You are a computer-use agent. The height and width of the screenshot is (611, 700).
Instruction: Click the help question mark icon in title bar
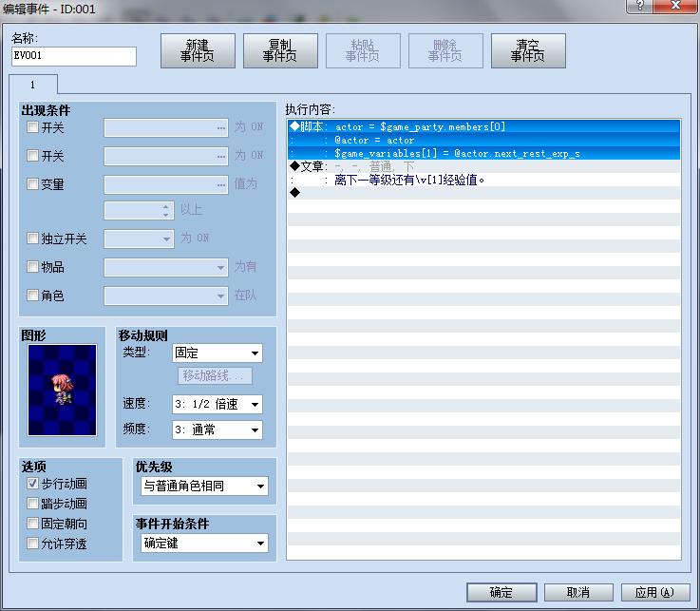pyautogui.click(x=640, y=6)
